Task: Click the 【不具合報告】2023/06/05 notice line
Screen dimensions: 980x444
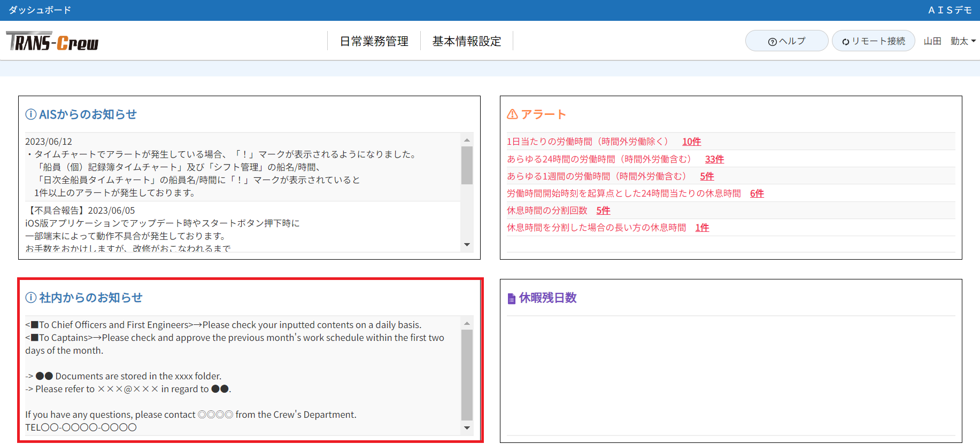Action: pyautogui.click(x=80, y=211)
